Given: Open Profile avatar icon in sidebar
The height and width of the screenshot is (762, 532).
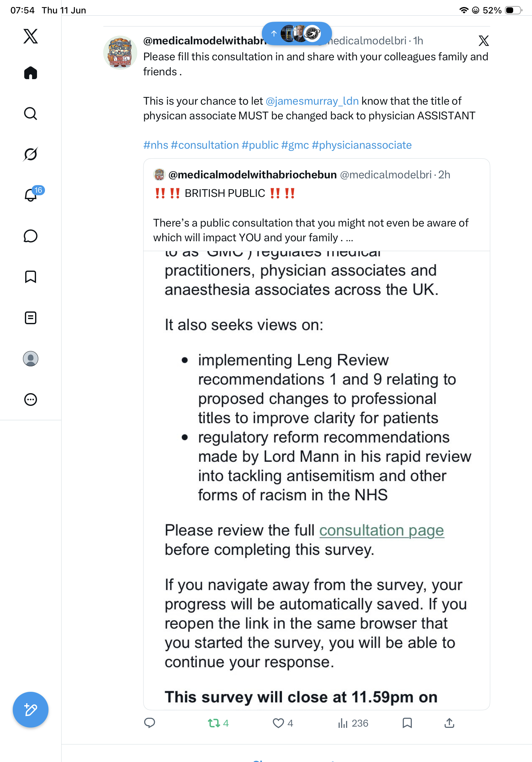Looking at the screenshot, I should [31, 358].
